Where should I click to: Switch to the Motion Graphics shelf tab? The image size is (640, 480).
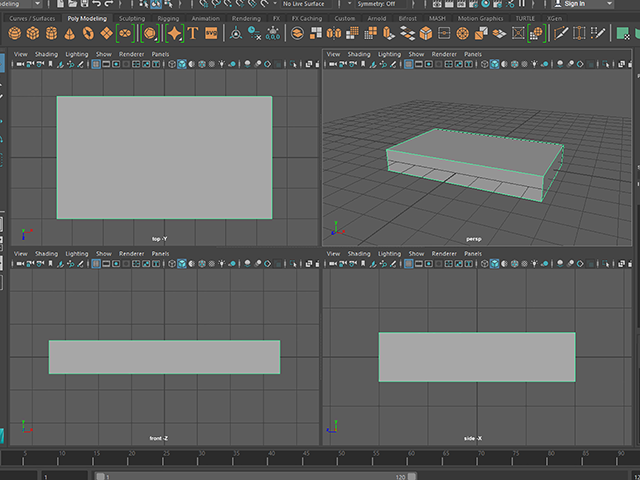coord(480,18)
